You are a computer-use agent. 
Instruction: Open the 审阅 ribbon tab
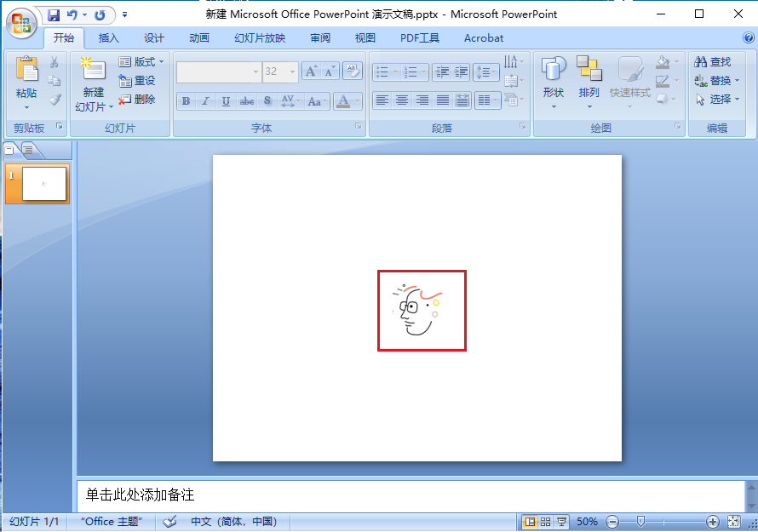320,38
